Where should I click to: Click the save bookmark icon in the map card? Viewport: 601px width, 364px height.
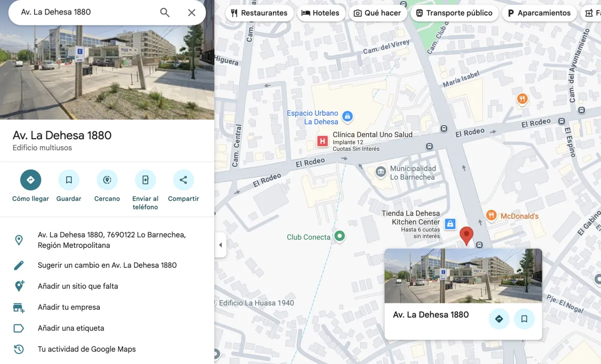524,318
